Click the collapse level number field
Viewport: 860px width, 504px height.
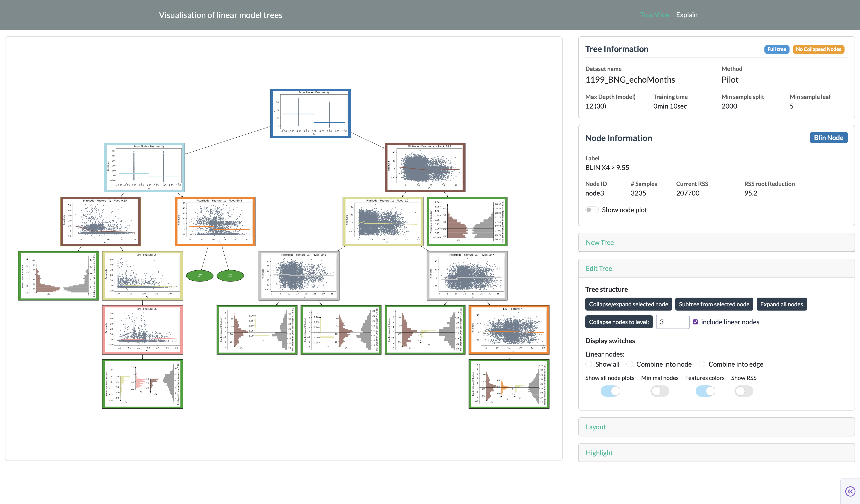click(672, 322)
